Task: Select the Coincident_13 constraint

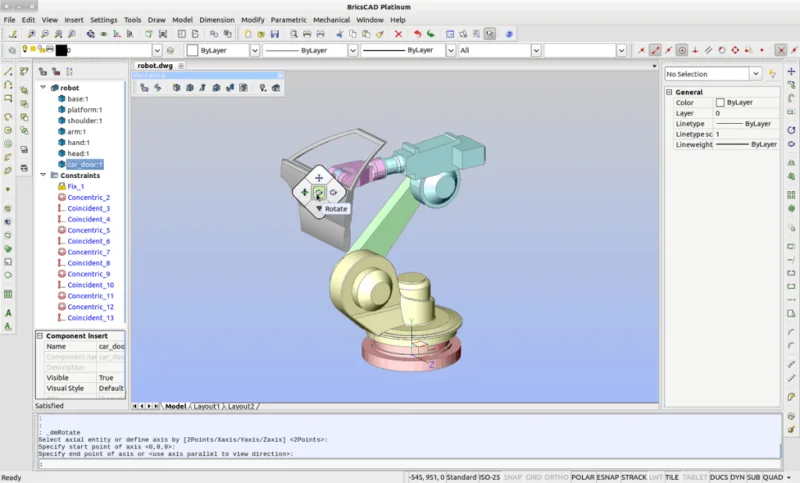Action: 90,318
